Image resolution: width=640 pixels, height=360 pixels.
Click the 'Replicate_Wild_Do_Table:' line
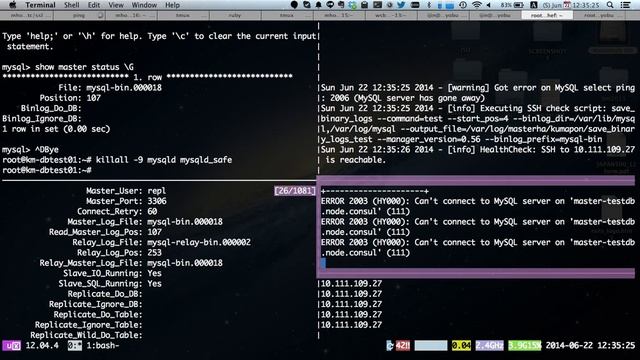[86, 335]
